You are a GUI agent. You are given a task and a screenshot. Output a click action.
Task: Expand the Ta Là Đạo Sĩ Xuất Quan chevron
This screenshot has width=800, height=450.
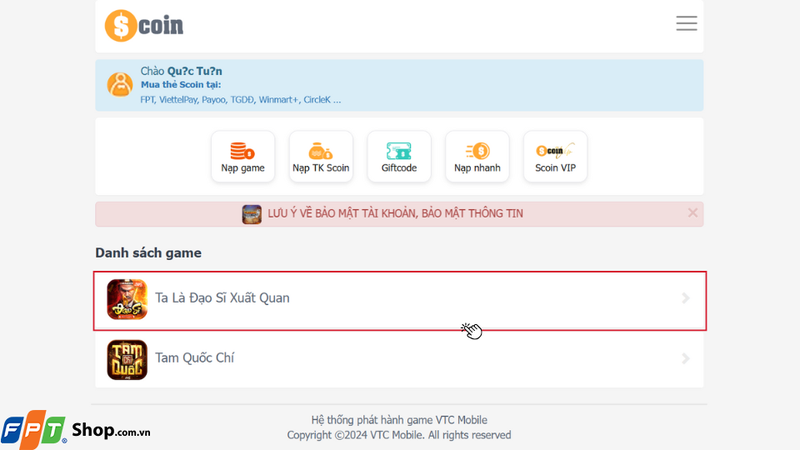click(686, 298)
